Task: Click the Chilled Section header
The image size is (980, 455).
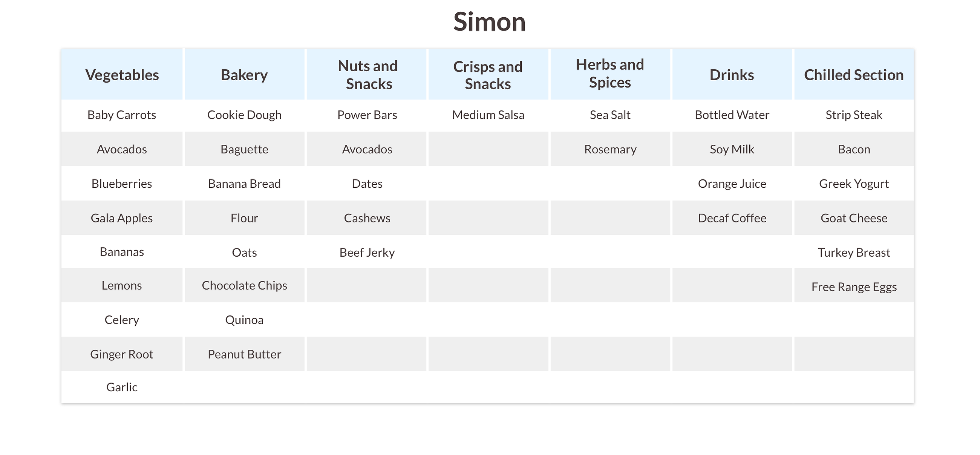Action: point(854,75)
